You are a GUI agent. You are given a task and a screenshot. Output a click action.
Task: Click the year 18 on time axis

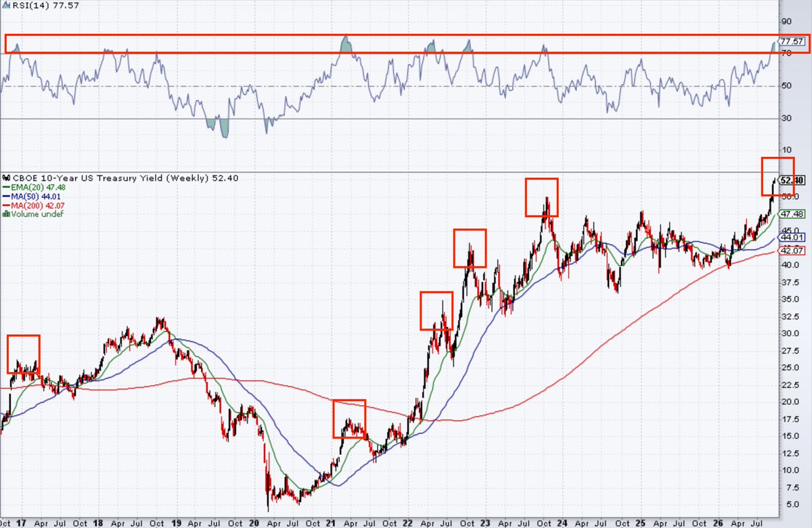coord(98,523)
